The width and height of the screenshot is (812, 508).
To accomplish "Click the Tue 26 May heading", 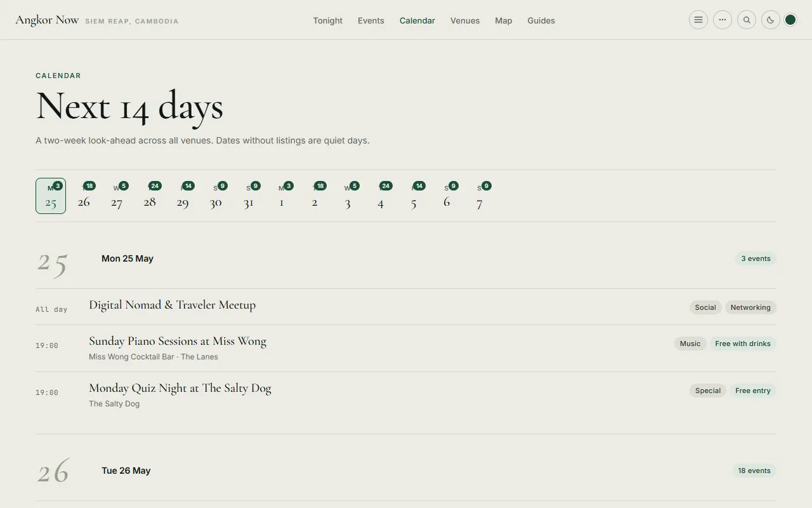I will coord(126,471).
